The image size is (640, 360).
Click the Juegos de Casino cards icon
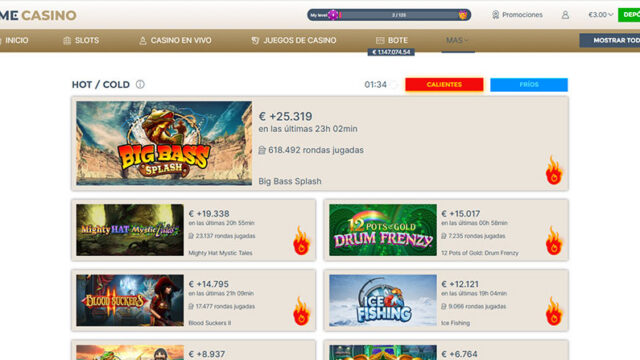(x=255, y=40)
